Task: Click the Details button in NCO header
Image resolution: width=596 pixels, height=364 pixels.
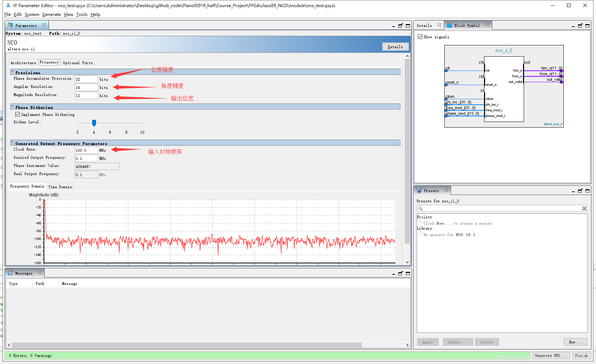Action: [395, 47]
